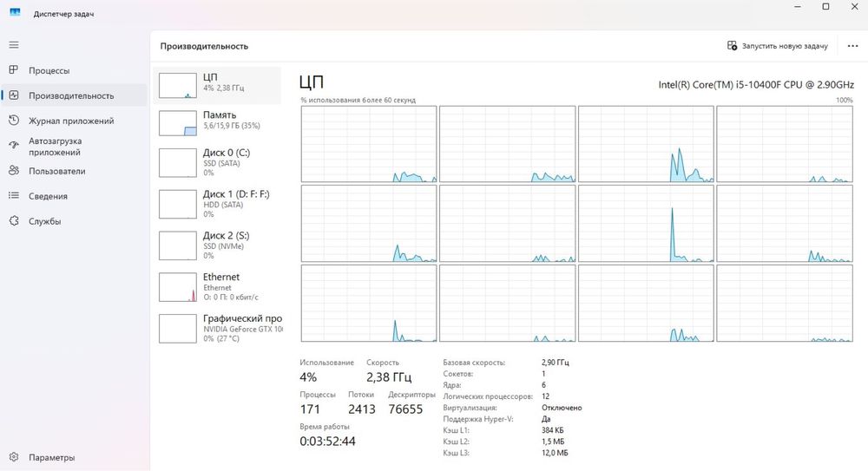Select the ЦП mini graph thumbnail
The image size is (868, 471).
click(178, 85)
